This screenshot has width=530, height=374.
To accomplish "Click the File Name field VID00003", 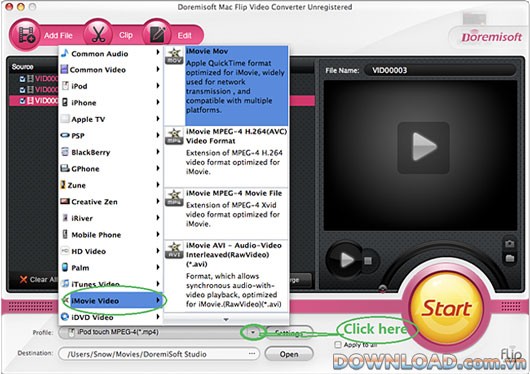I will 440,70.
